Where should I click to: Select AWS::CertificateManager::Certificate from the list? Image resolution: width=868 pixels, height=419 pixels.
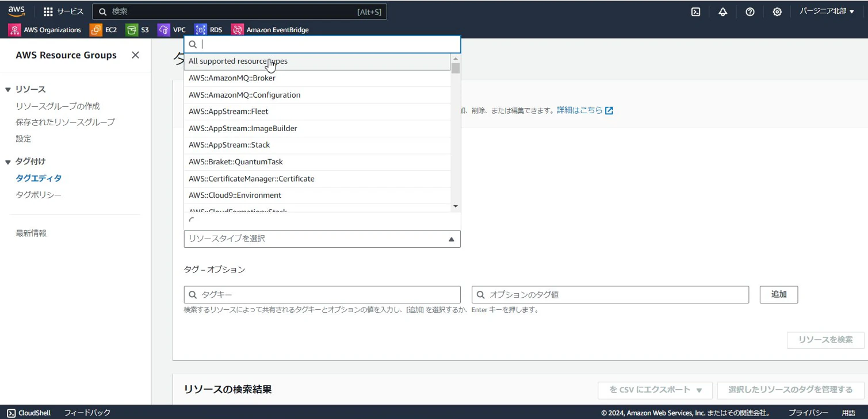[317, 179]
